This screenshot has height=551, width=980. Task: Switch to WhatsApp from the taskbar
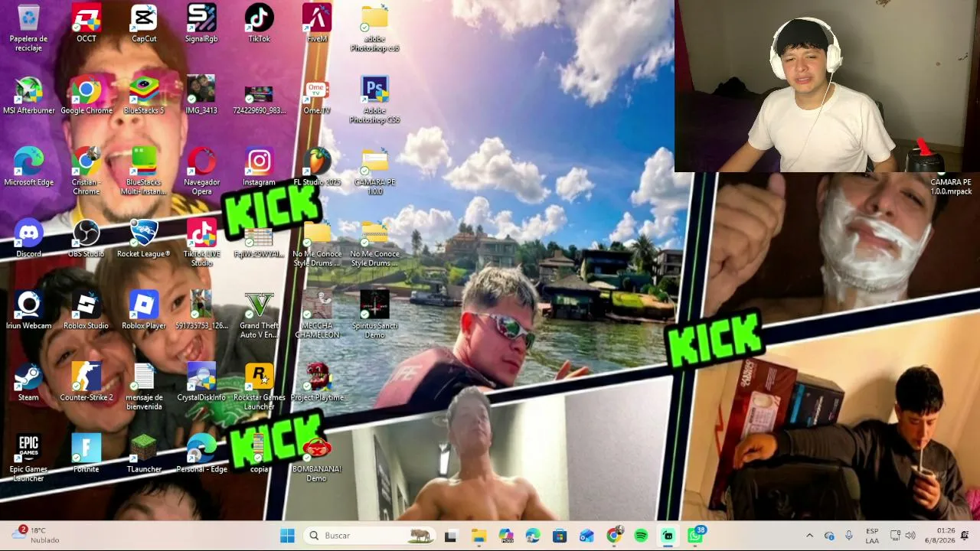[x=695, y=536]
